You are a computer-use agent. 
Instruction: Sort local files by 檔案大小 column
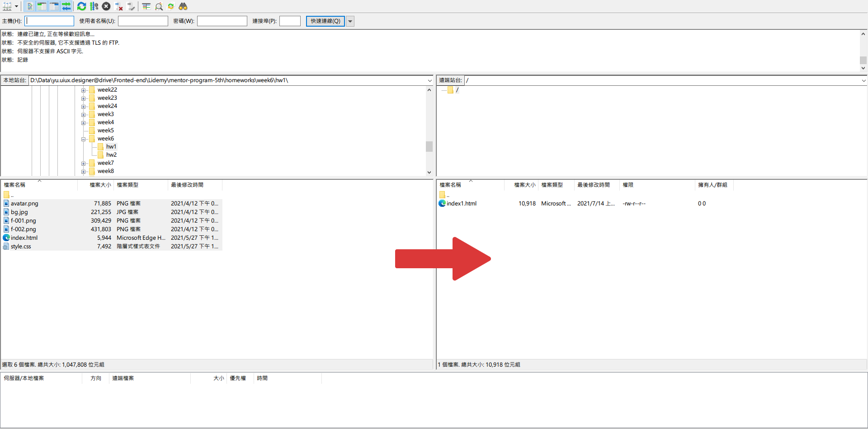(95, 185)
